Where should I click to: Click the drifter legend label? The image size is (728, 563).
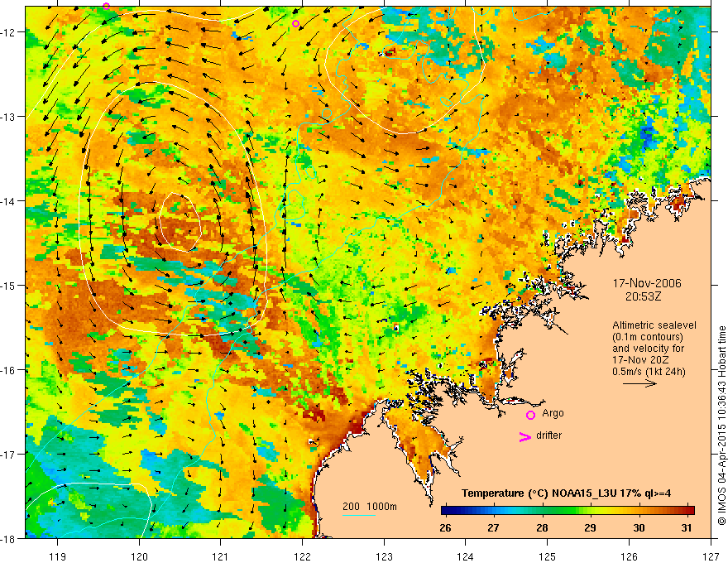pyautogui.click(x=548, y=435)
